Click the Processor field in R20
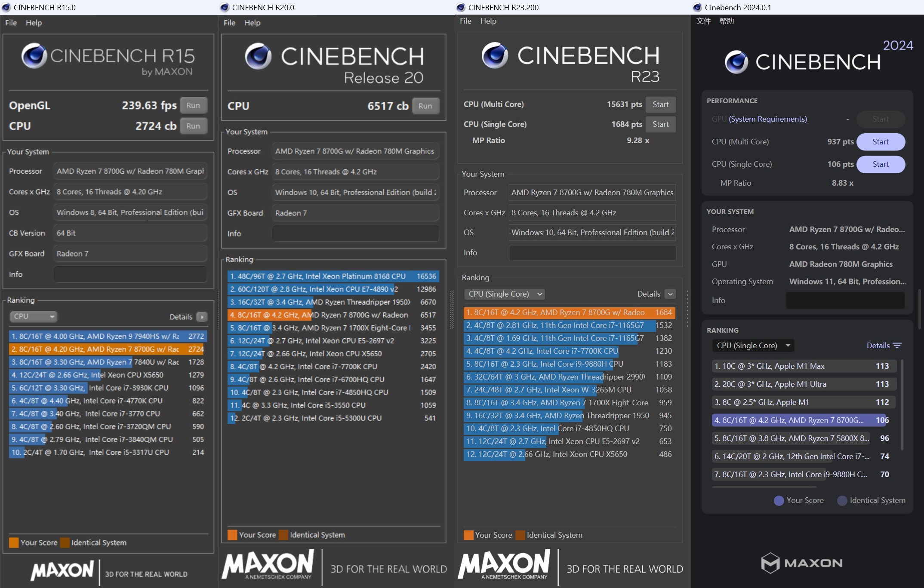924x588 pixels. pos(355,151)
